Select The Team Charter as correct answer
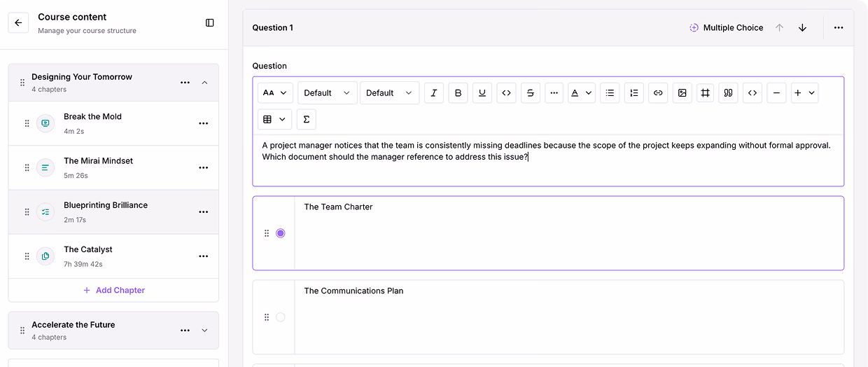868x367 pixels. coord(281,233)
